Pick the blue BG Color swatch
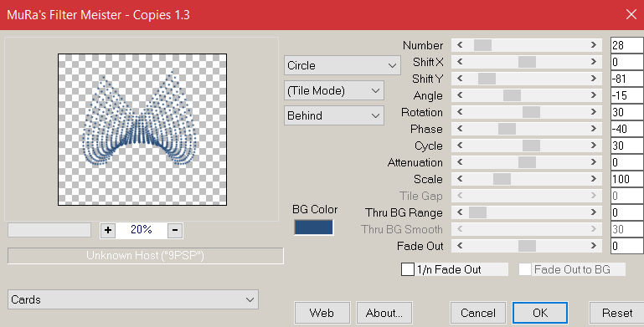The height and width of the screenshot is (327, 644). pyautogui.click(x=314, y=227)
